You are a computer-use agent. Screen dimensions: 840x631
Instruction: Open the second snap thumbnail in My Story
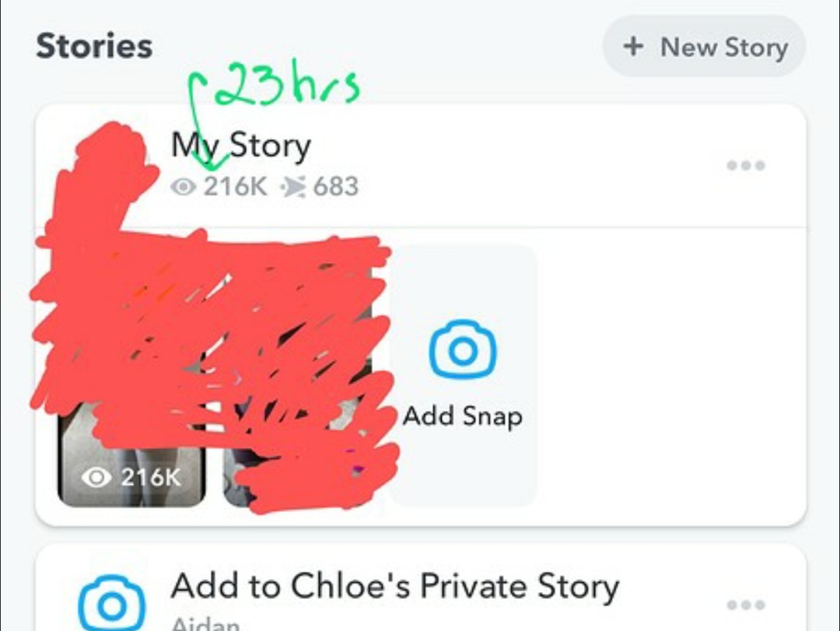297,375
